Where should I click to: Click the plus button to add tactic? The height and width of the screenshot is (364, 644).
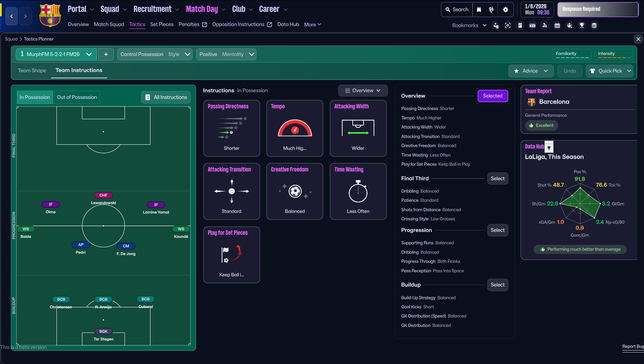pyautogui.click(x=106, y=54)
